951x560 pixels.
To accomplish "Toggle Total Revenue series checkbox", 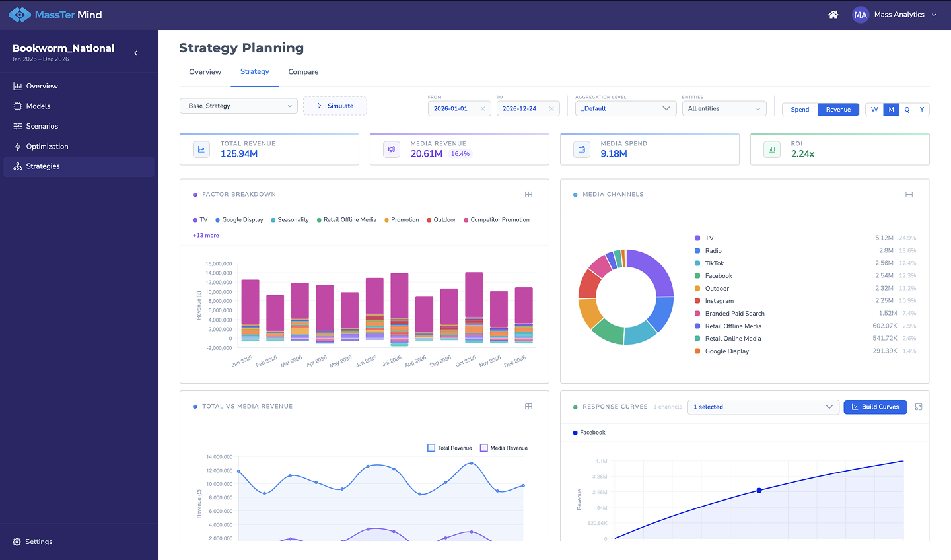I will pyautogui.click(x=431, y=448).
